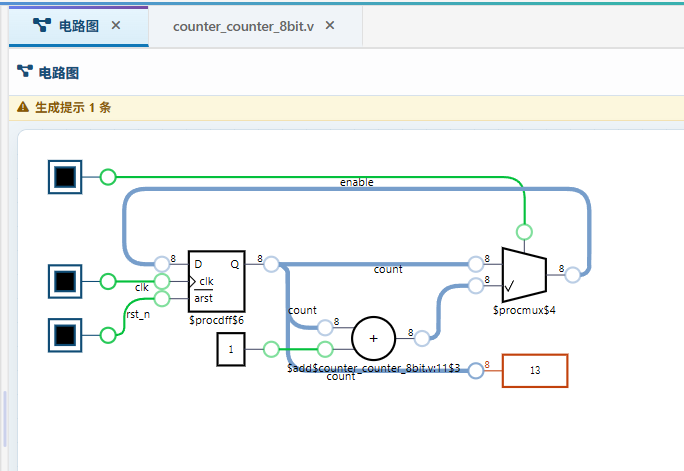684x471 pixels.
Task: Click the enable wire label
Action: click(356, 182)
